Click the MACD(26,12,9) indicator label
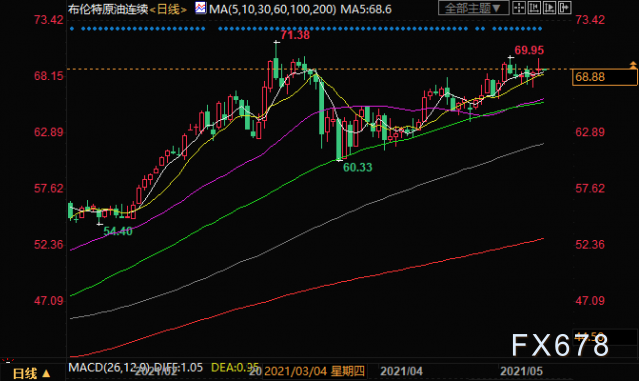This screenshot has height=381, width=640. click(109, 368)
